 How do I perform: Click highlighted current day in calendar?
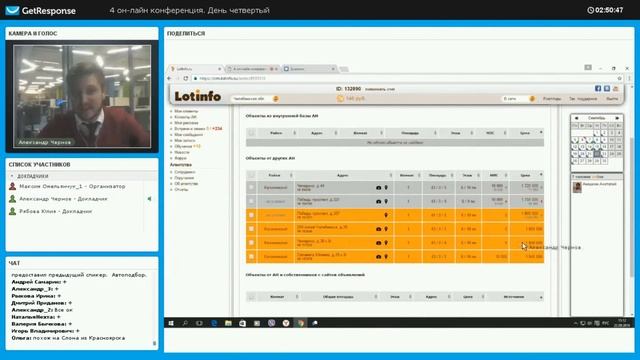(x=597, y=154)
